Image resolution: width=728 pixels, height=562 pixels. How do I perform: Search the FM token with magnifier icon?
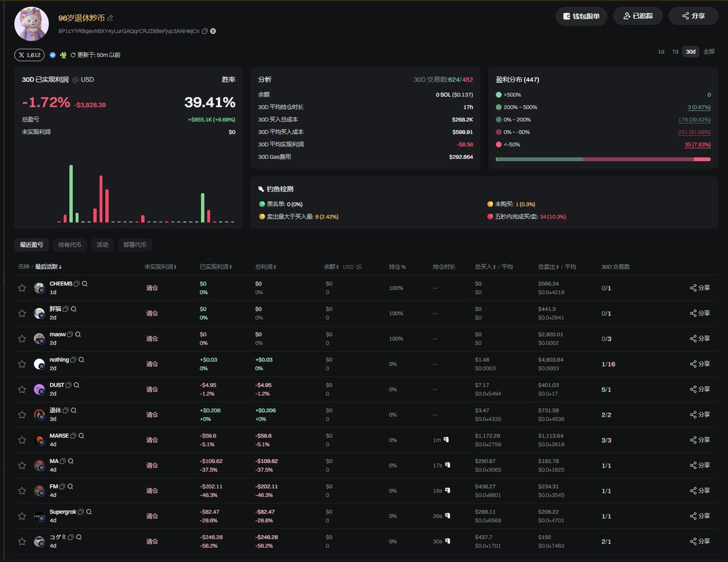coord(70,486)
